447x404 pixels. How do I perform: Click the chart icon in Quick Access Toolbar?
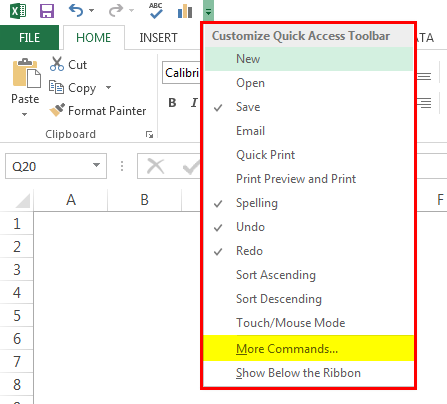click(185, 12)
